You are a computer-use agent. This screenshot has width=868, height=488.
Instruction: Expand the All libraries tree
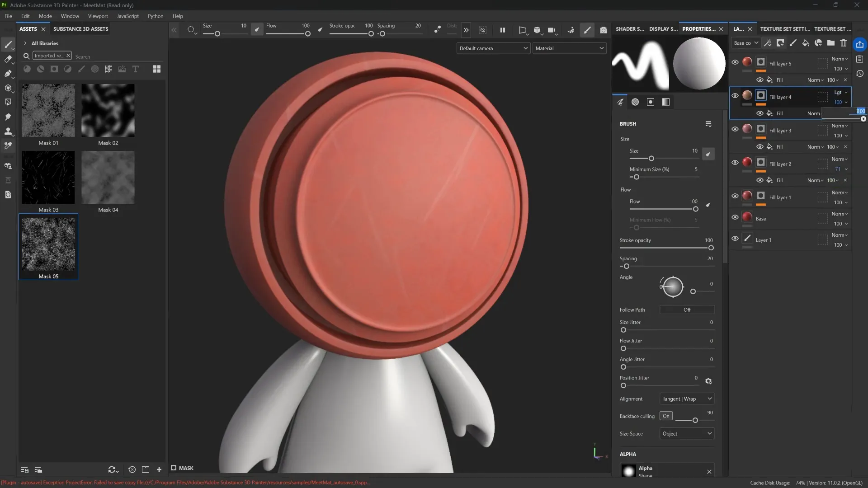click(25, 43)
